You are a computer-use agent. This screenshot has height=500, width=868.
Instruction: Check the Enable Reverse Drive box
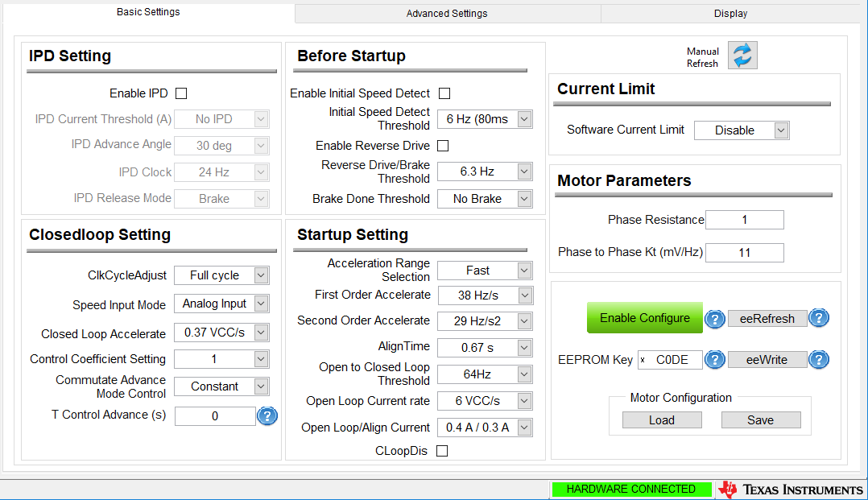(x=443, y=146)
